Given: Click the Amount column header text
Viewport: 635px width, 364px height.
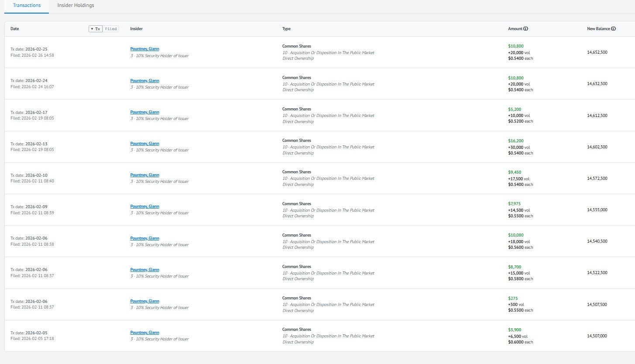Looking at the screenshot, I should coord(515,29).
